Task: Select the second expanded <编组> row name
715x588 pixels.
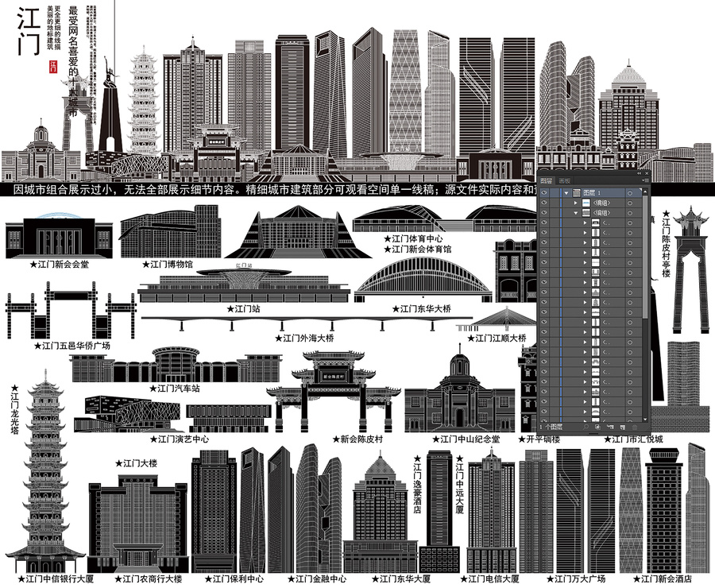Action: pyautogui.click(x=602, y=213)
